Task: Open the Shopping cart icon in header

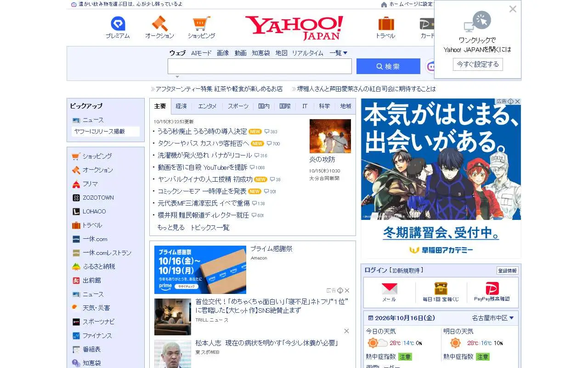Action: [x=201, y=24]
